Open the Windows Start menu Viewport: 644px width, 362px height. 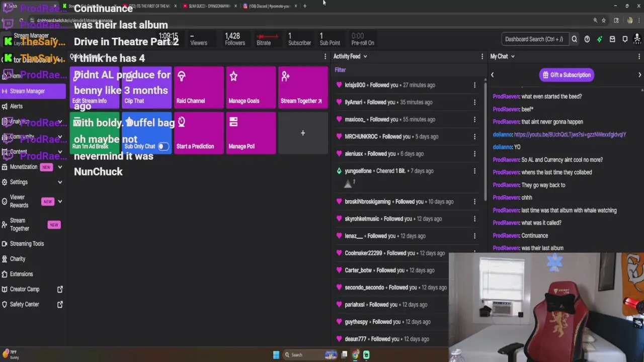(x=276, y=355)
